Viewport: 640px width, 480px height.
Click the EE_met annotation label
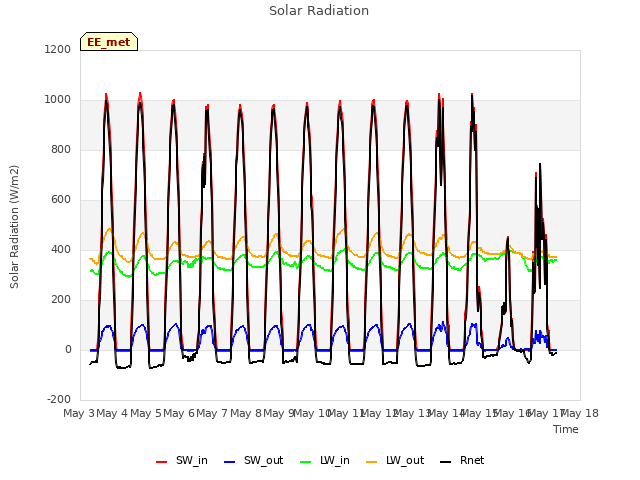pyautogui.click(x=109, y=42)
